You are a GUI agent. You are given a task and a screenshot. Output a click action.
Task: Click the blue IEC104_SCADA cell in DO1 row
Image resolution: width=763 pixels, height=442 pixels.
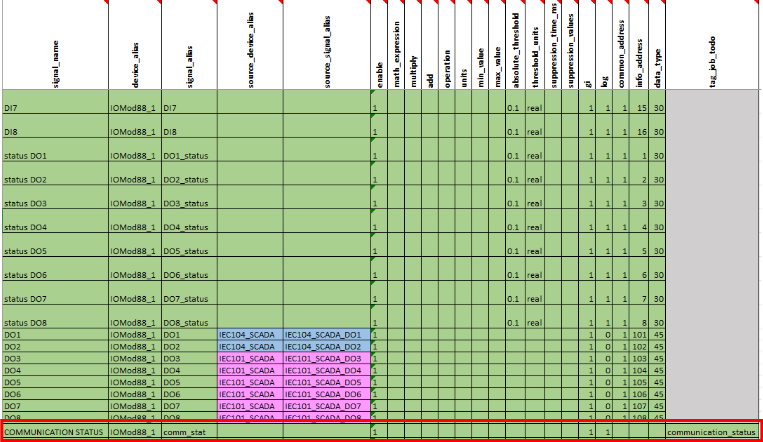click(x=250, y=334)
